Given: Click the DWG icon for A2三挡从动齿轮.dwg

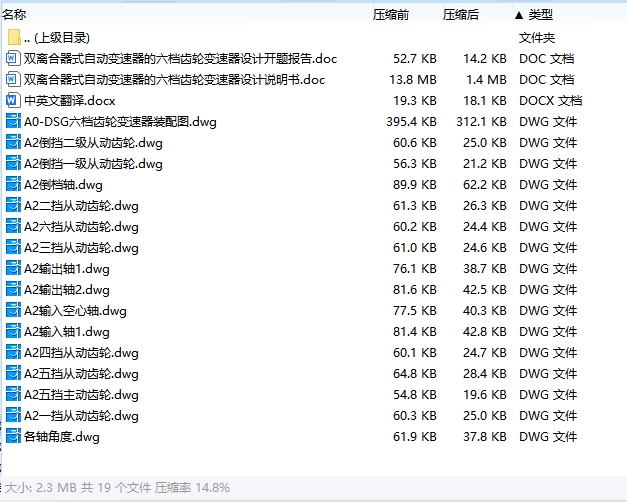Looking at the screenshot, I should coord(13,247).
